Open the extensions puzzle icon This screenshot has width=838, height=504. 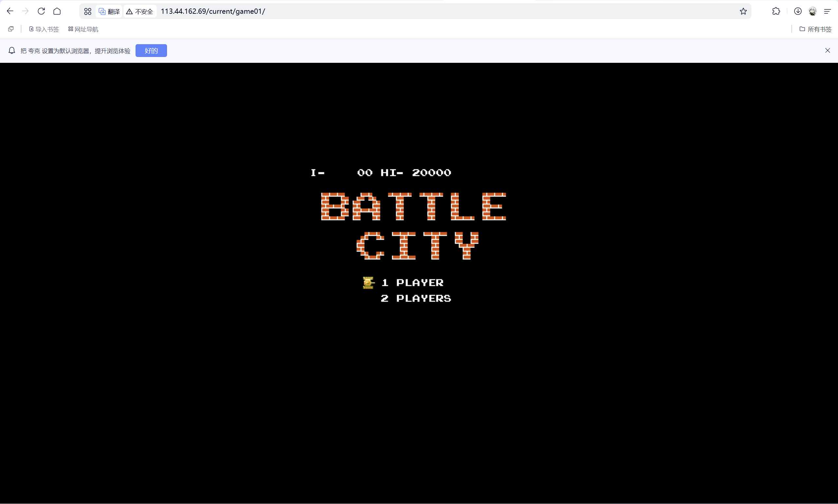tap(776, 11)
